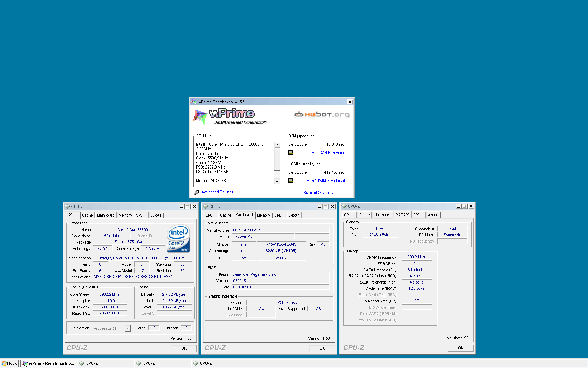Image resolution: width=588 pixels, height=368 pixels.
Task: Open Memory tab in middle CPU-Z window
Action: [264, 215]
